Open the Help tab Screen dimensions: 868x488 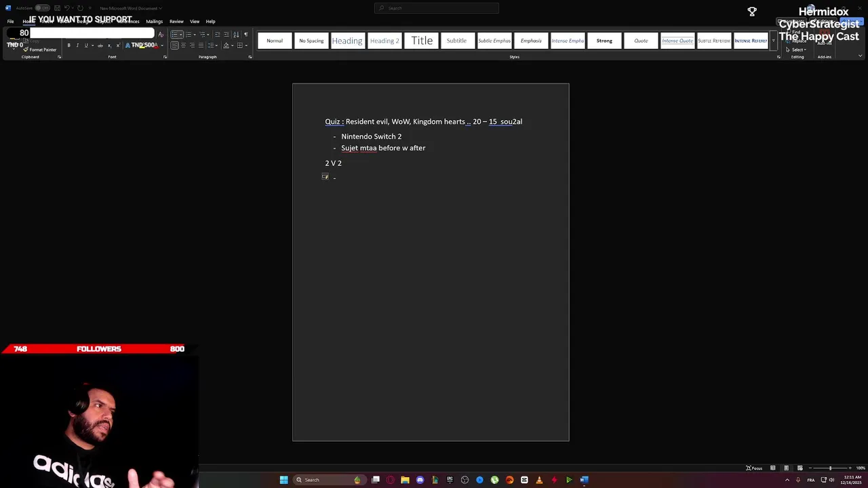tap(210, 21)
